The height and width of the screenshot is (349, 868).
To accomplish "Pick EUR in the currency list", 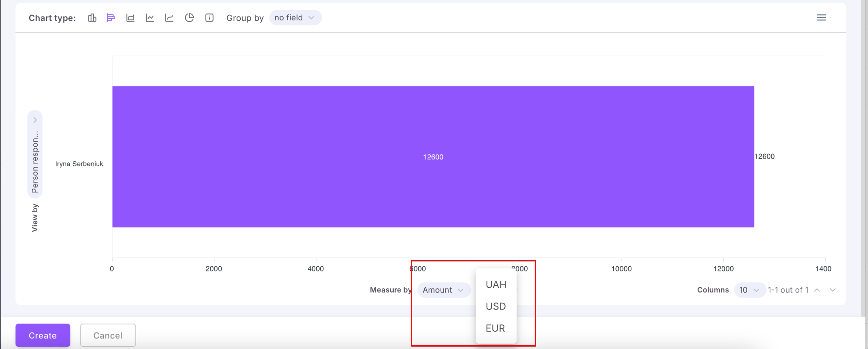I will [x=495, y=328].
